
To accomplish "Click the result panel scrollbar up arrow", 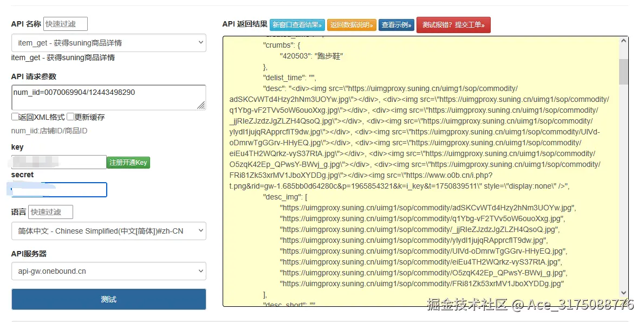I will 623,41.
